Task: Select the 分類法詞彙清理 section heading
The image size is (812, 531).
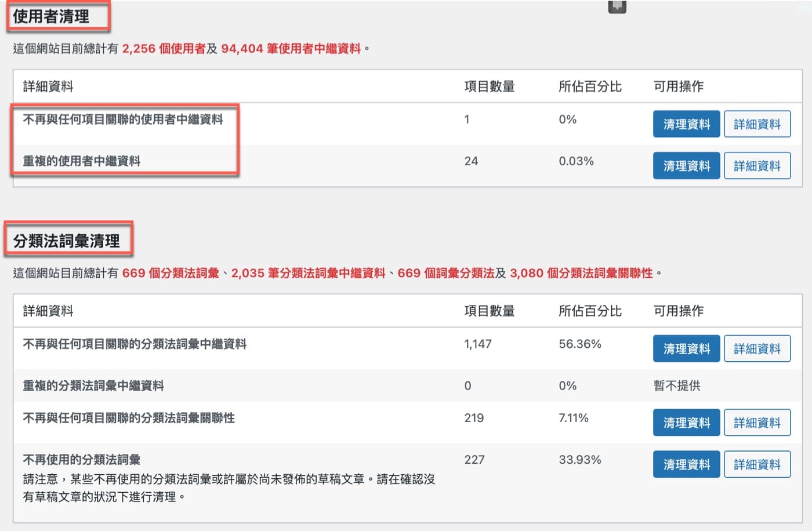Action: 66,241
